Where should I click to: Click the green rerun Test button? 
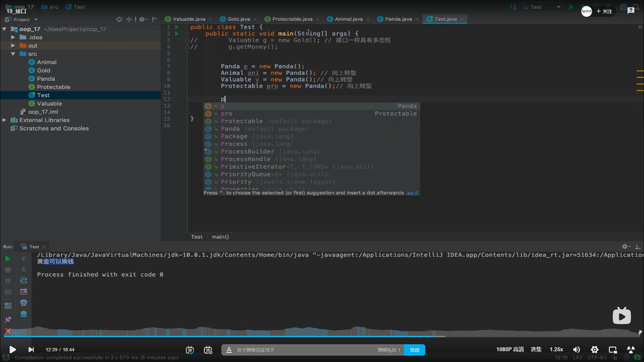8,259
